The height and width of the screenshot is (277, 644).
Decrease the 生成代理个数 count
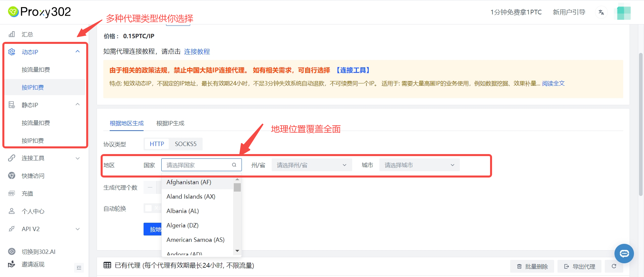(150, 188)
